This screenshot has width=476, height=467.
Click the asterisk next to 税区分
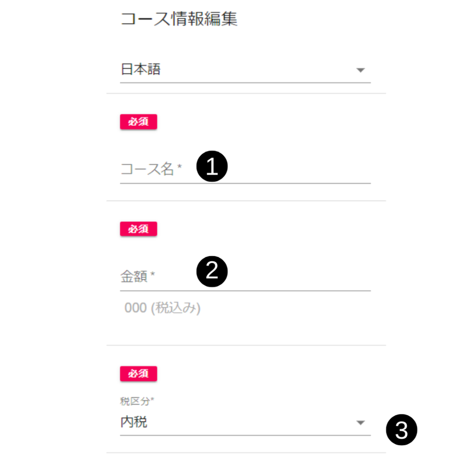(x=152, y=399)
